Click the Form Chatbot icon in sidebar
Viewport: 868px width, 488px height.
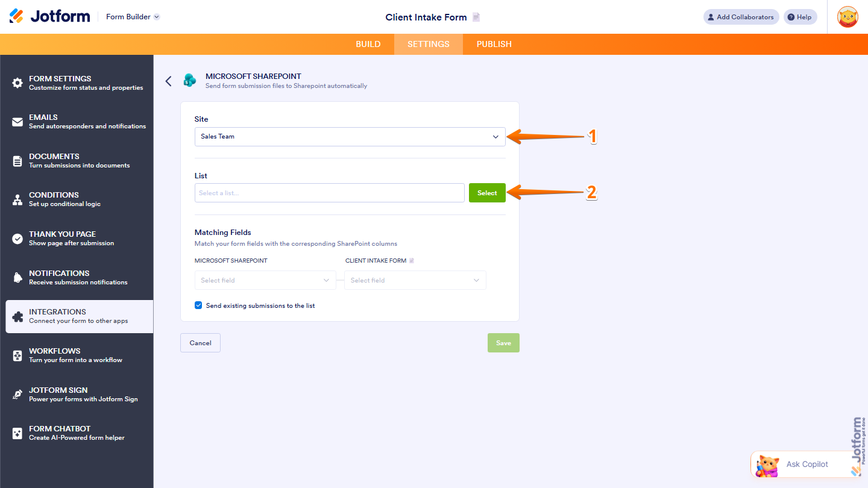(17, 433)
